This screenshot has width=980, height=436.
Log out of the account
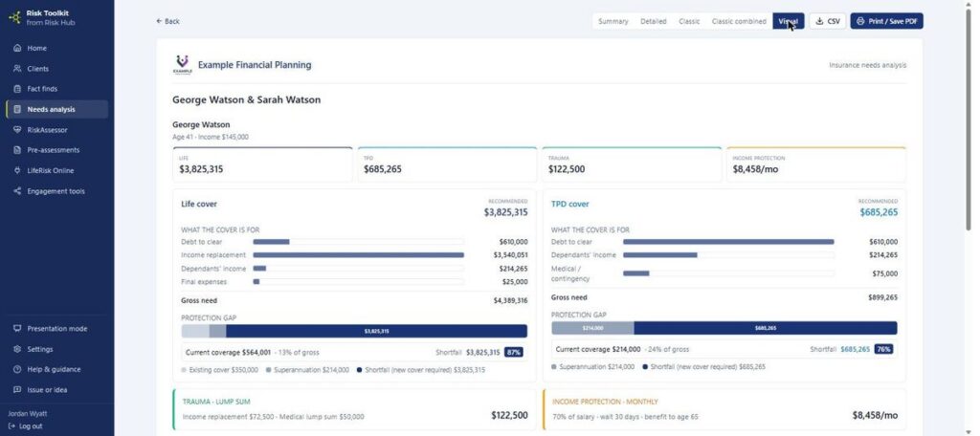26,426
